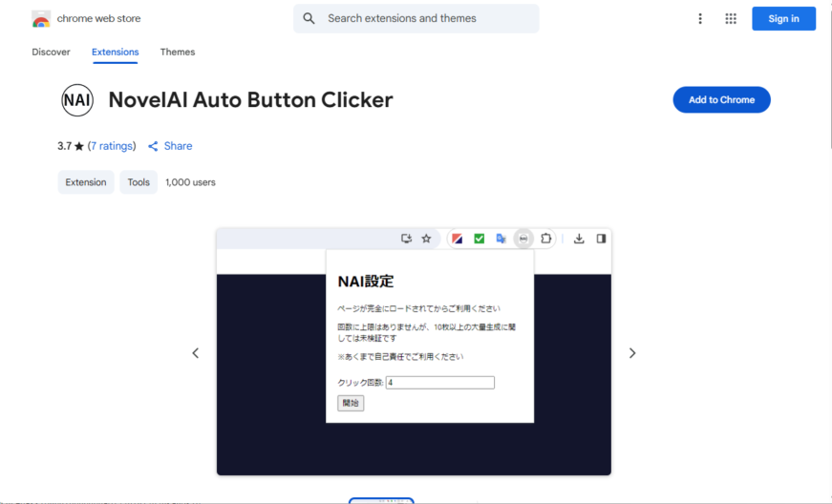Click the download icon in the screenshot
Image resolution: width=832 pixels, height=504 pixels.
(579, 239)
